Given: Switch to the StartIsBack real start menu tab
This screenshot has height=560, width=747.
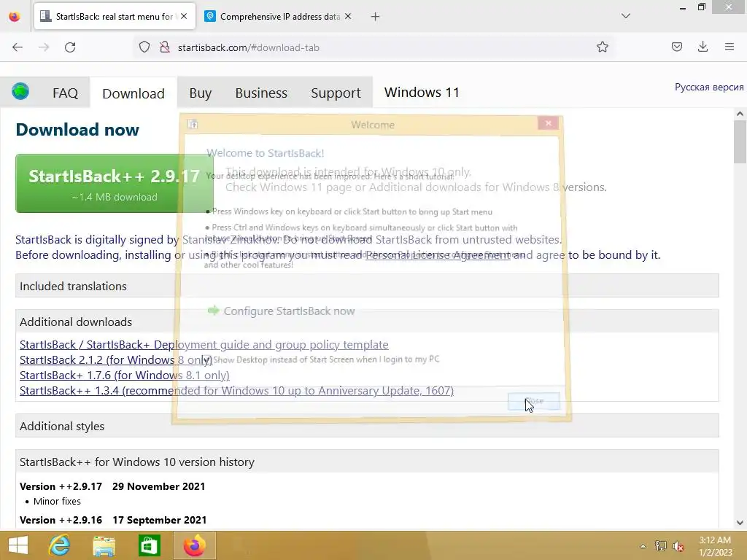Looking at the screenshot, I should pos(115,16).
